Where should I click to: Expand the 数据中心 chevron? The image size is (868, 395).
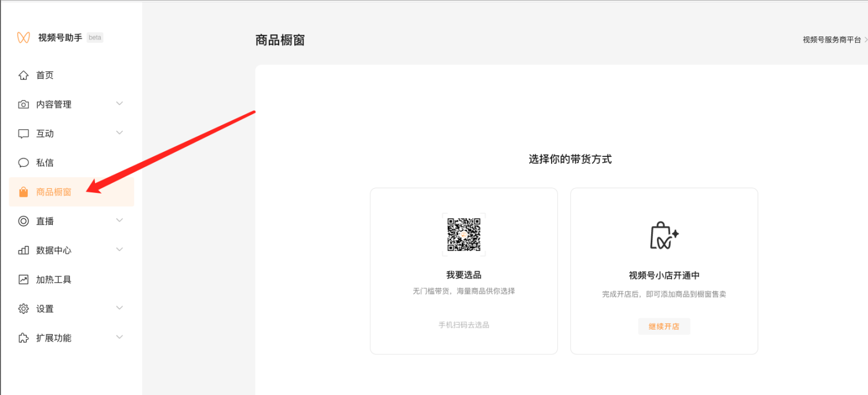click(x=119, y=250)
